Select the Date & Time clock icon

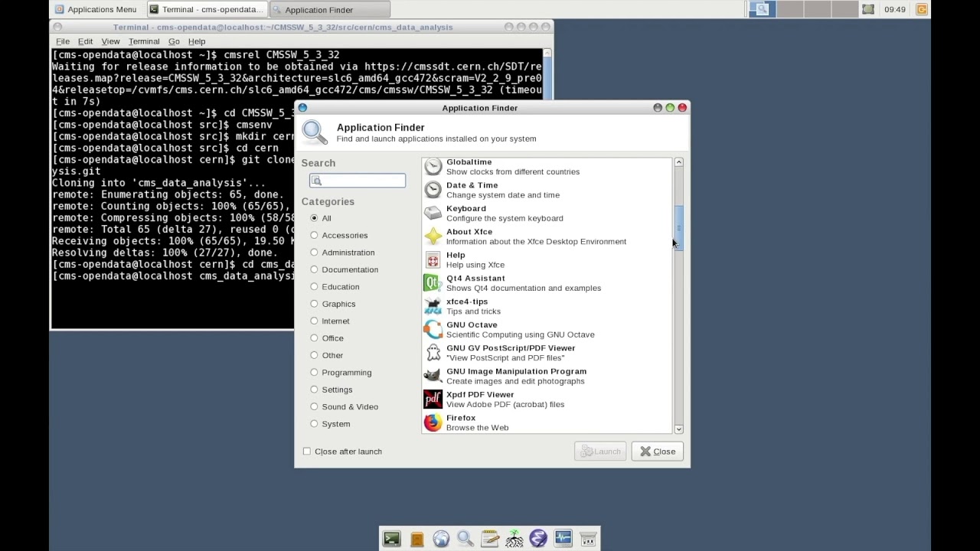coord(433,190)
